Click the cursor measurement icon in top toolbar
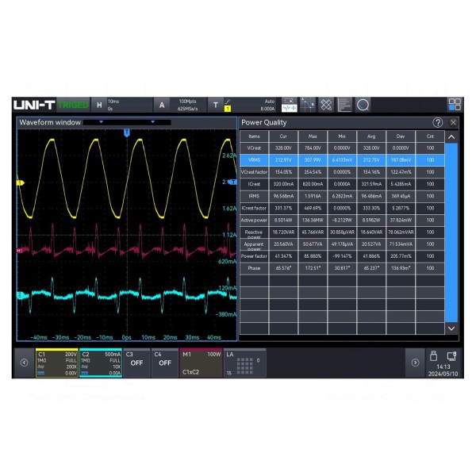The width and height of the screenshot is (476, 476). pos(307,105)
